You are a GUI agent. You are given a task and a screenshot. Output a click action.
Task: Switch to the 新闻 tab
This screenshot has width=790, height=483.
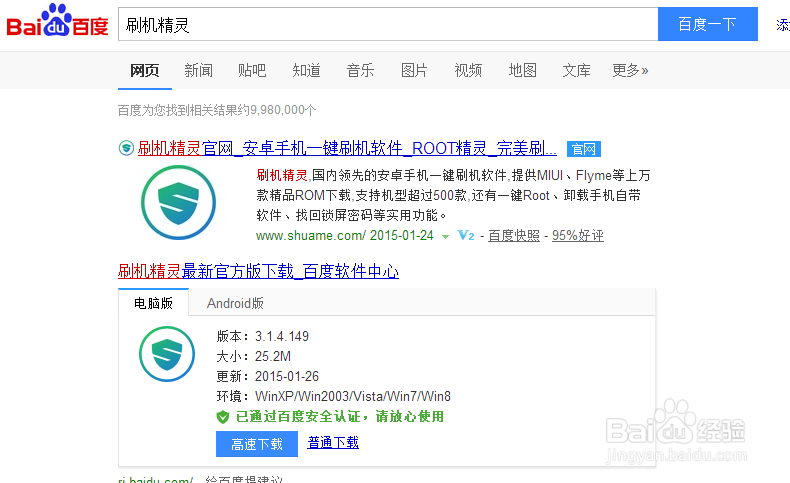(199, 71)
